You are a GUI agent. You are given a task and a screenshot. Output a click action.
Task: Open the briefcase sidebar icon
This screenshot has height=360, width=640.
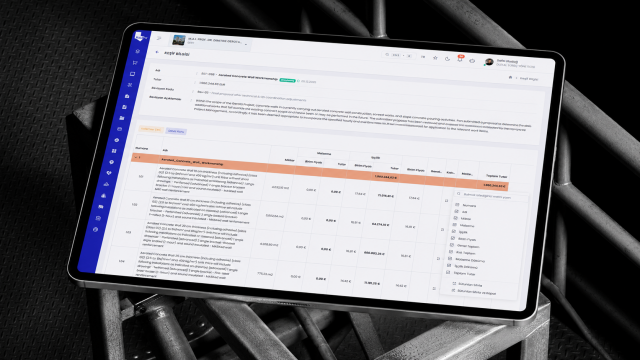[127, 96]
